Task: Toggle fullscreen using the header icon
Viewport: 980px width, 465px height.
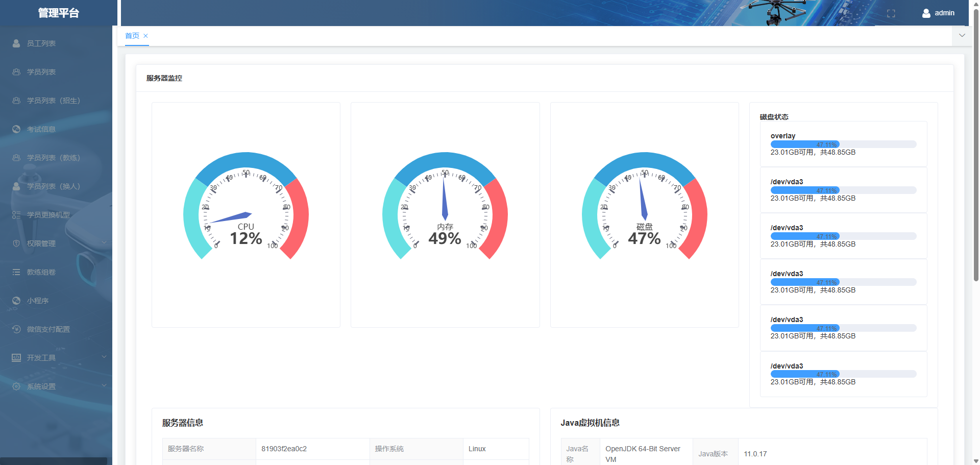Action: point(891,13)
